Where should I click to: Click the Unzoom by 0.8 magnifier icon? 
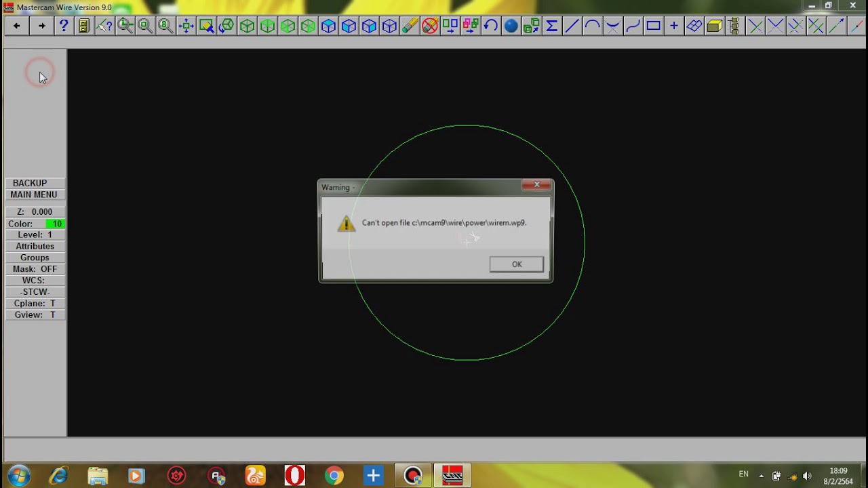tap(165, 26)
